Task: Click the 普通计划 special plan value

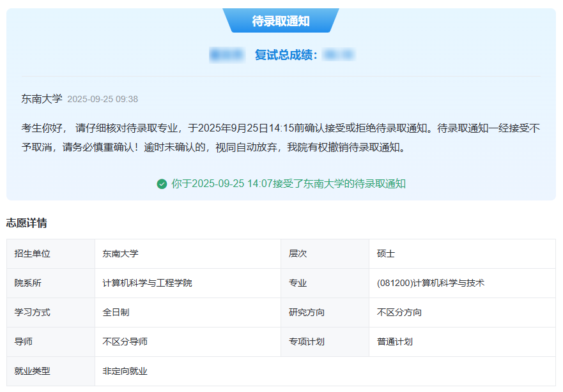Action: coord(395,342)
